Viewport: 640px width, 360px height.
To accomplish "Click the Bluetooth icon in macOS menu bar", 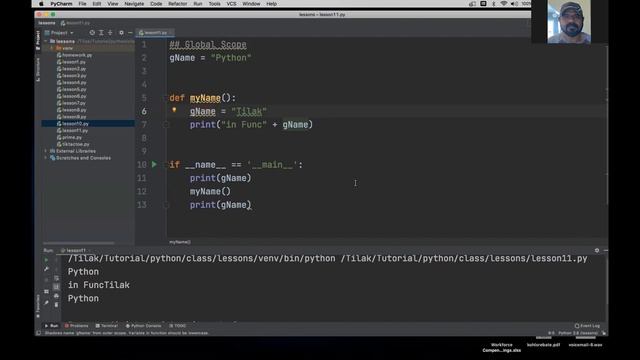I will [x=493, y=4].
